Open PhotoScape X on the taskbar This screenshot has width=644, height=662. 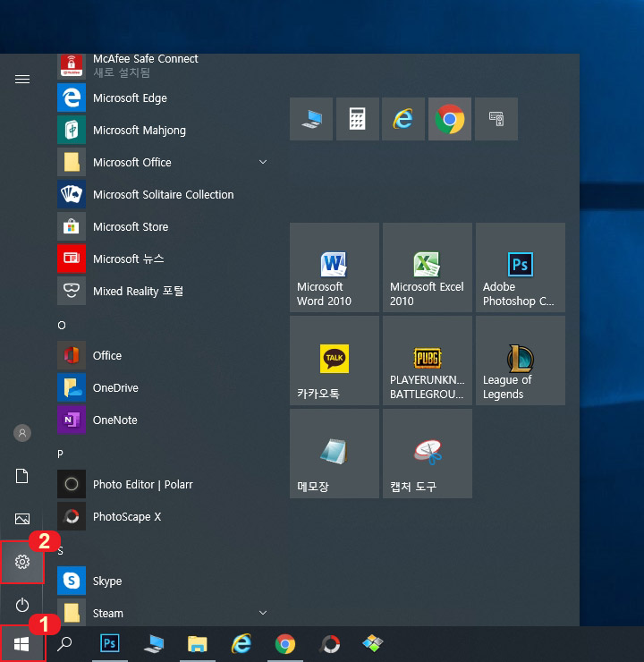tap(330, 644)
